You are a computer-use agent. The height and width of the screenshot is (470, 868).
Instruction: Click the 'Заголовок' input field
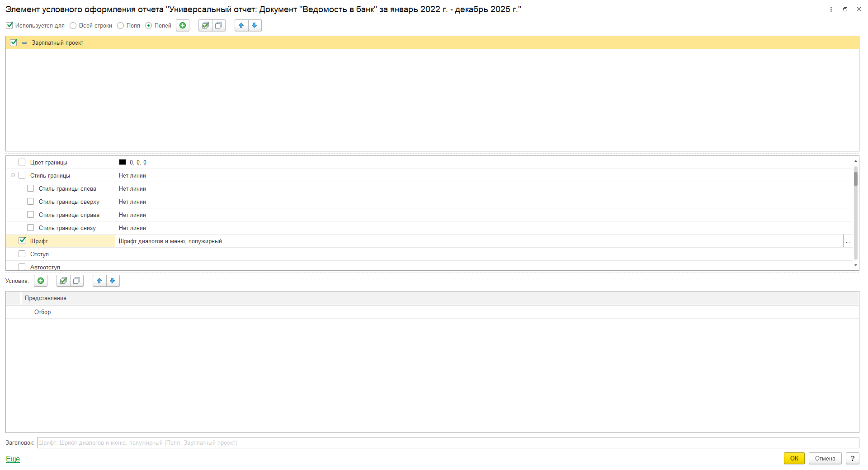point(448,443)
